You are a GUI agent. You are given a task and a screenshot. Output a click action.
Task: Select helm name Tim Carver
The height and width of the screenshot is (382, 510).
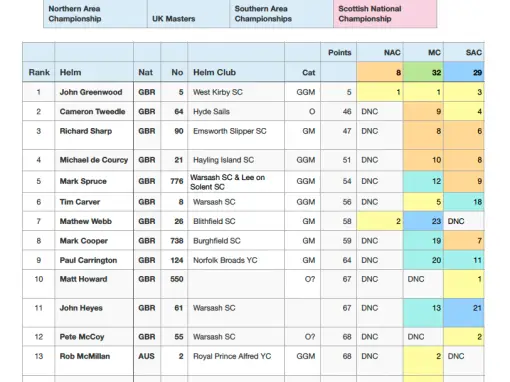pos(80,202)
